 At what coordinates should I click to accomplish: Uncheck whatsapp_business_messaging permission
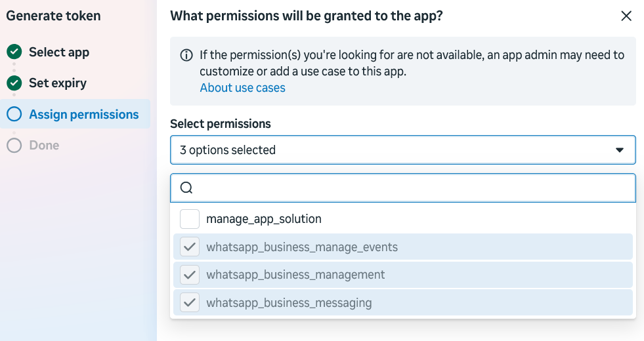pyautogui.click(x=190, y=302)
